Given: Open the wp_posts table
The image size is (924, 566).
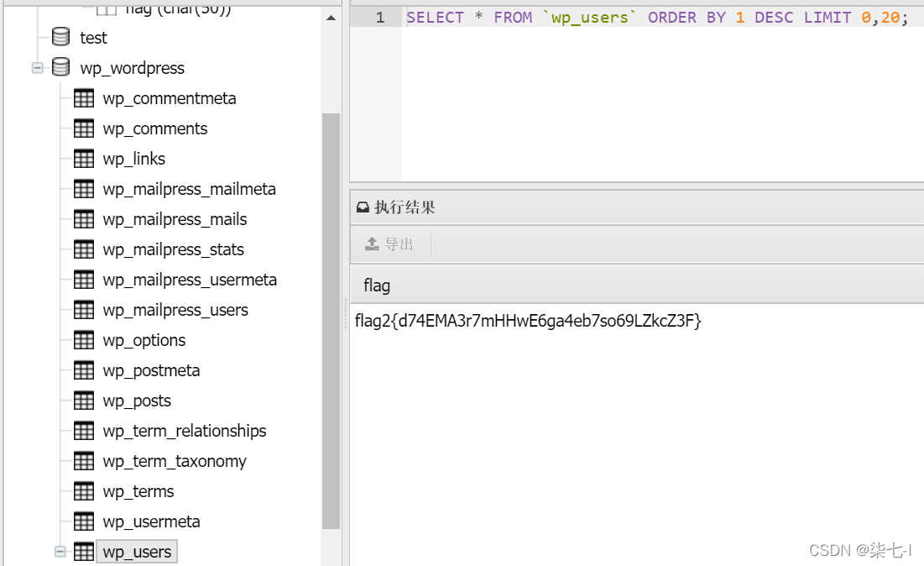Looking at the screenshot, I should point(137,401).
